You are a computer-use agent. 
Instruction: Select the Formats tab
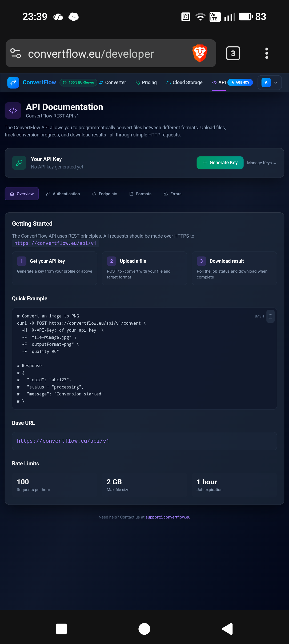[x=140, y=194]
